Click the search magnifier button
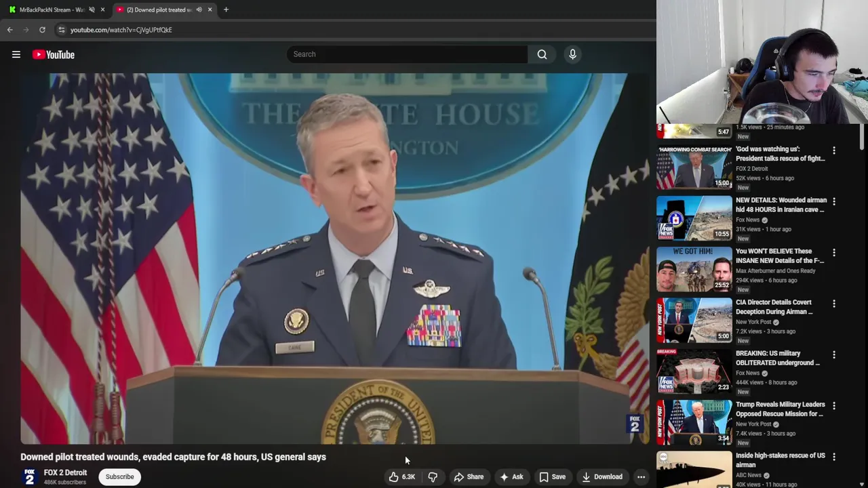Viewport: 868px width, 488px height. pyautogui.click(x=542, y=54)
